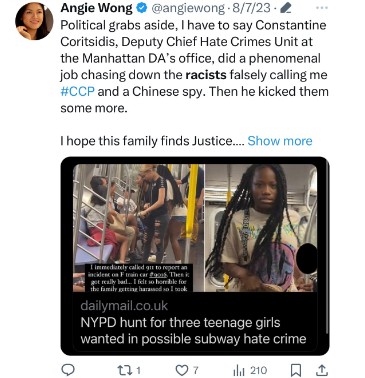Click the bold word racists in tweet

point(206,75)
